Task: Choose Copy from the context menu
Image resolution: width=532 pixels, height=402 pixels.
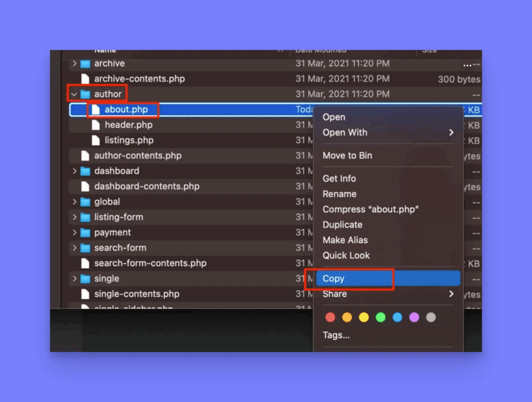Action: pos(334,278)
